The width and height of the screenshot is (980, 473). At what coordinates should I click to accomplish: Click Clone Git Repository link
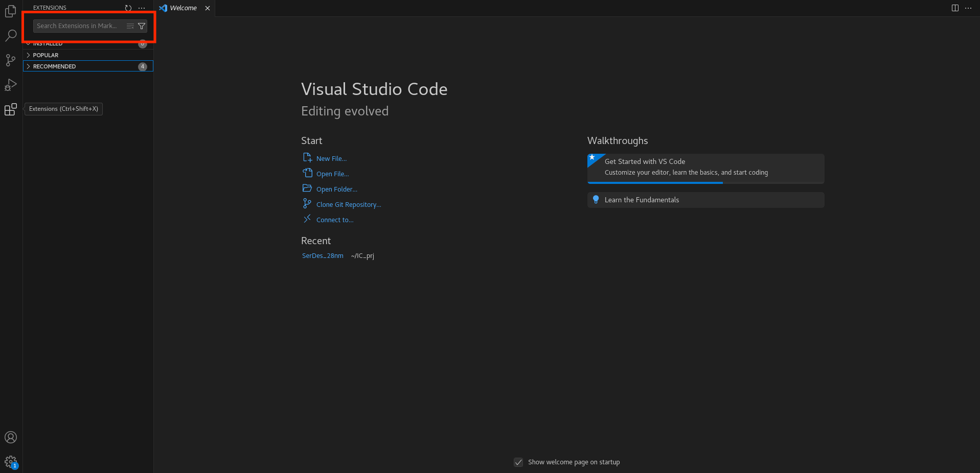tap(349, 205)
